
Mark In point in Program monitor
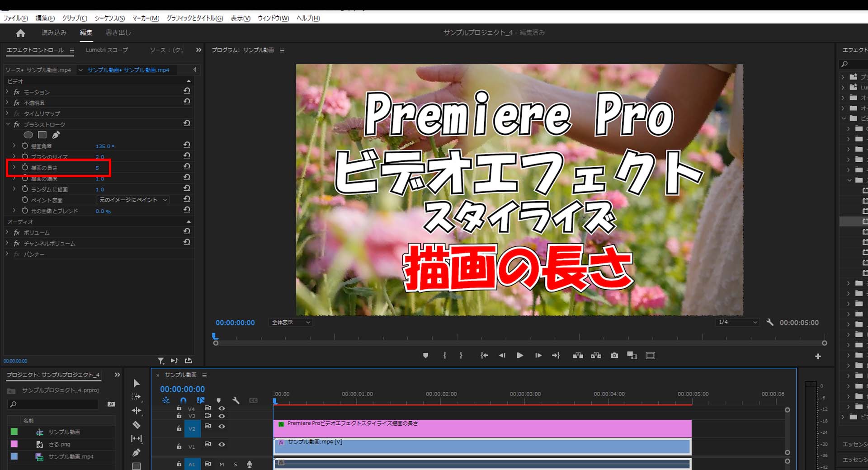[x=445, y=356]
